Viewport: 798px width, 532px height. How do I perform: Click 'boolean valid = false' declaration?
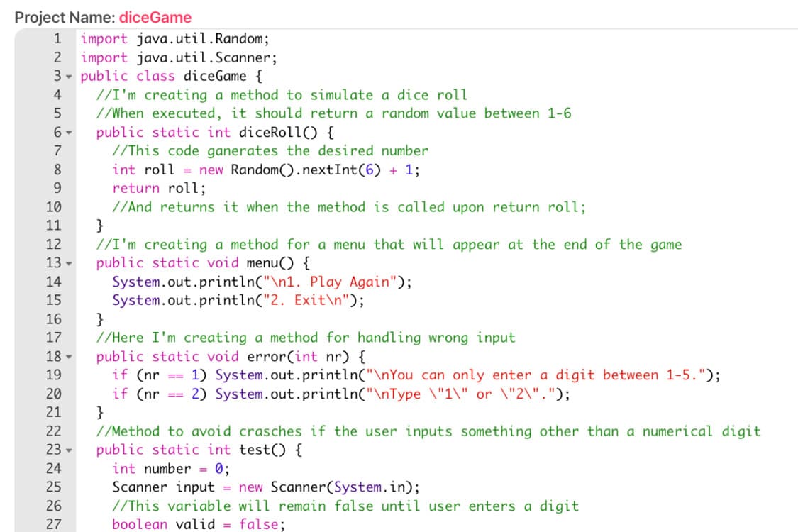(199, 525)
